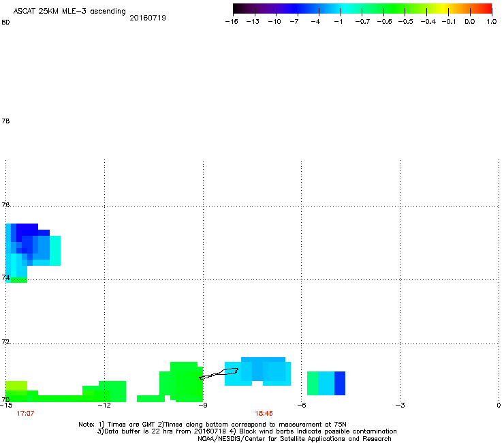Click the longitude label -15

(6, 406)
